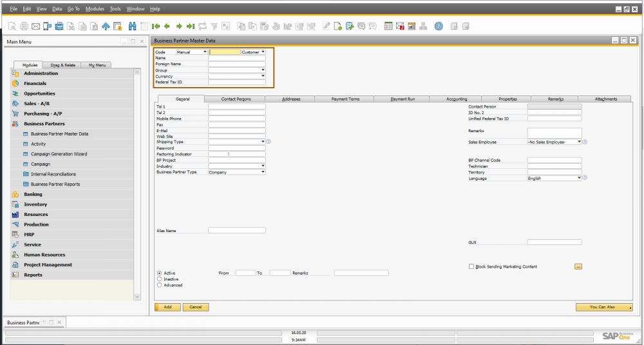Image resolution: width=644 pixels, height=345 pixels.
Task: Open Messages/Alerts envelope with red badge
Action: pyautogui.click(x=400, y=26)
